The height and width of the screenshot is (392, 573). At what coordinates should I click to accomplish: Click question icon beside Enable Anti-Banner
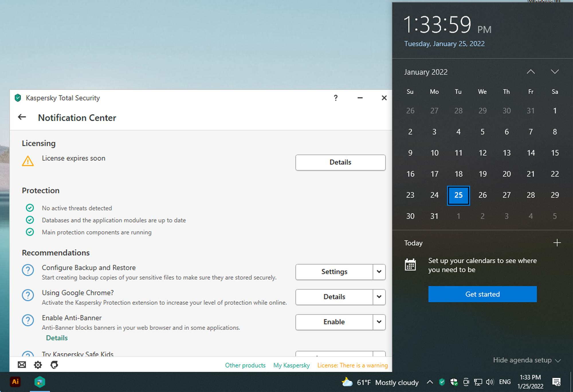tap(28, 320)
